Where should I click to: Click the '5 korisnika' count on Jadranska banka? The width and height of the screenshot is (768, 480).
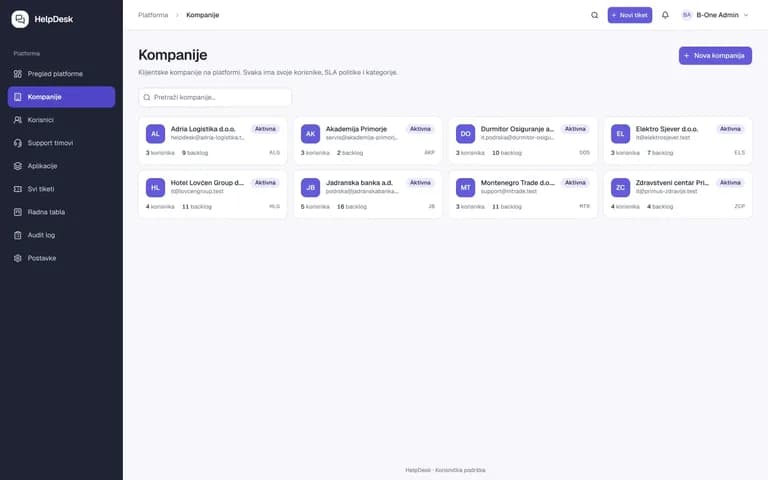(x=315, y=207)
